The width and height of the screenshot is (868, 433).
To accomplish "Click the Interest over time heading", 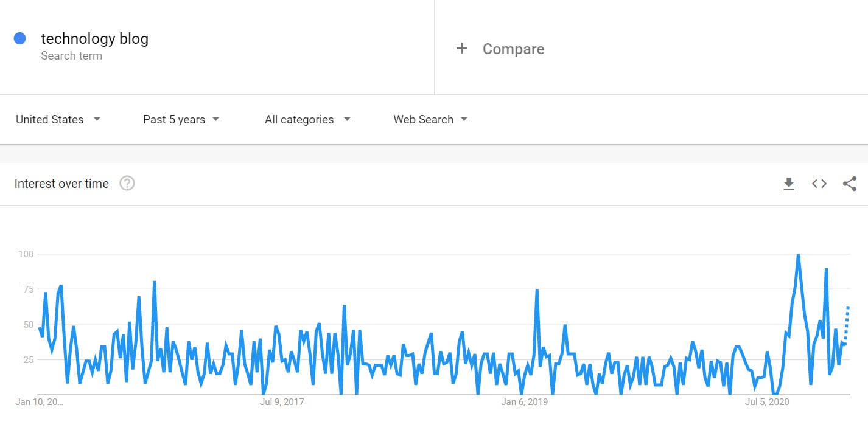I will (x=61, y=184).
